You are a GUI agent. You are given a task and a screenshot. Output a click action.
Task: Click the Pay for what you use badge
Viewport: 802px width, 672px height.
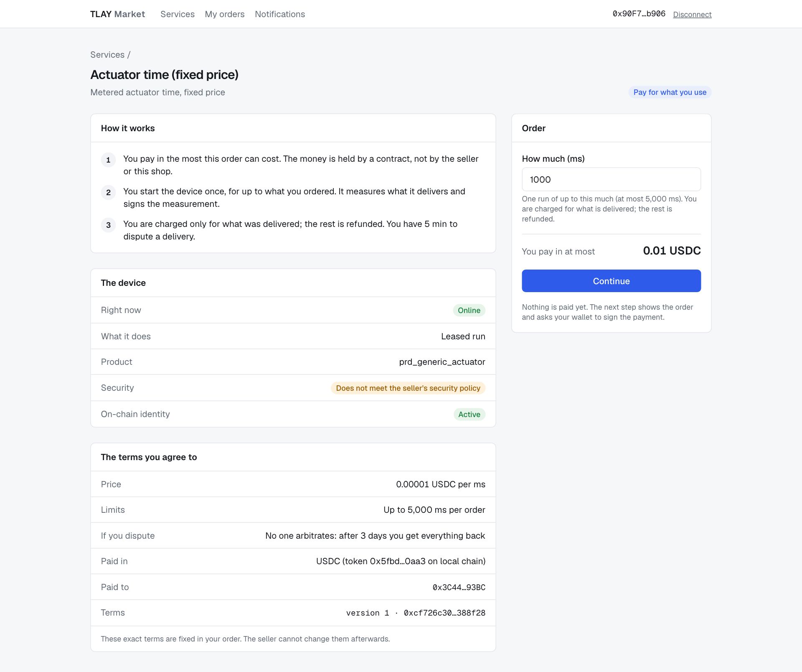pyautogui.click(x=670, y=92)
